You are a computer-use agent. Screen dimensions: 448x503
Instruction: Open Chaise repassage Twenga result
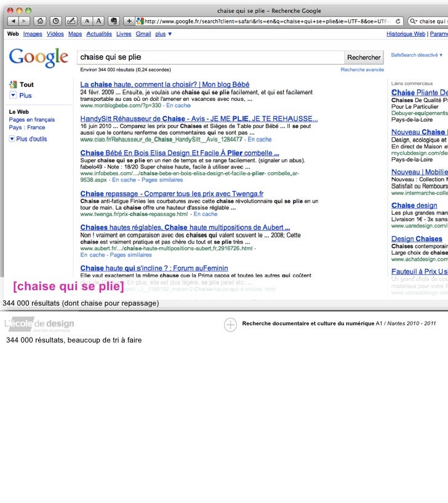[x=172, y=194]
